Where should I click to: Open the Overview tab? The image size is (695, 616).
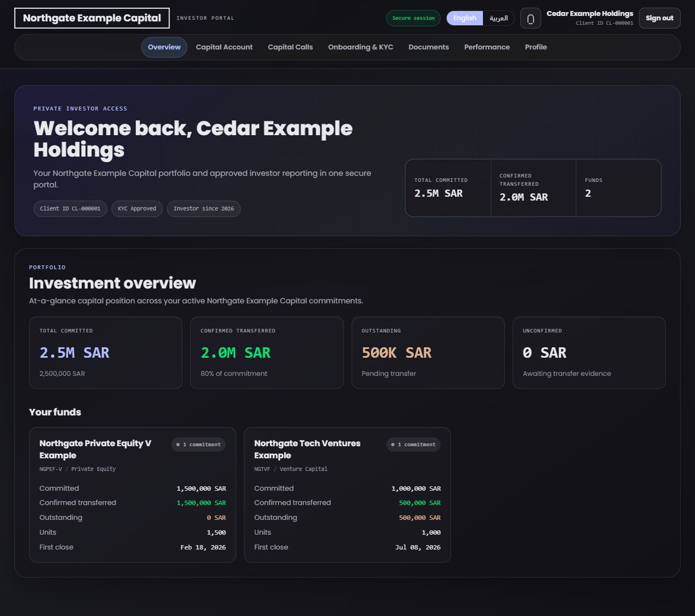pos(164,47)
